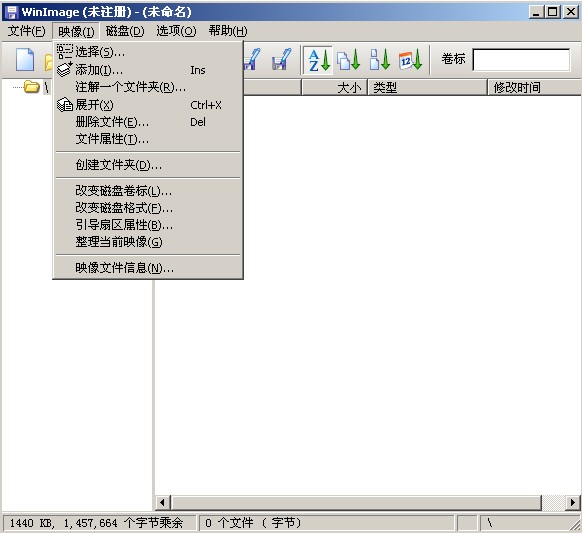Minimize the WinImage window
The height and width of the screenshot is (533, 582).
pos(536,12)
